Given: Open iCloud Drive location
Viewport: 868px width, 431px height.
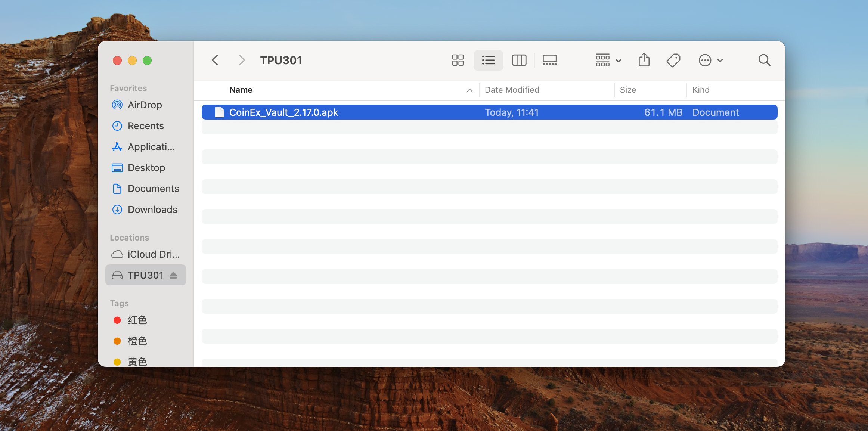Looking at the screenshot, I should tap(146, 254).
